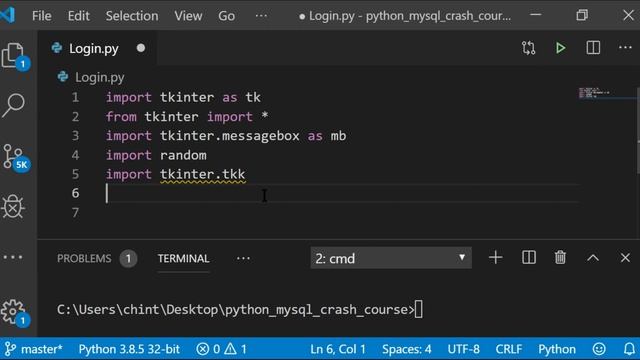The width and height of the screenshot is (640, 360).
Task: Split the terminal pane
Action: [x=529, y=258]
